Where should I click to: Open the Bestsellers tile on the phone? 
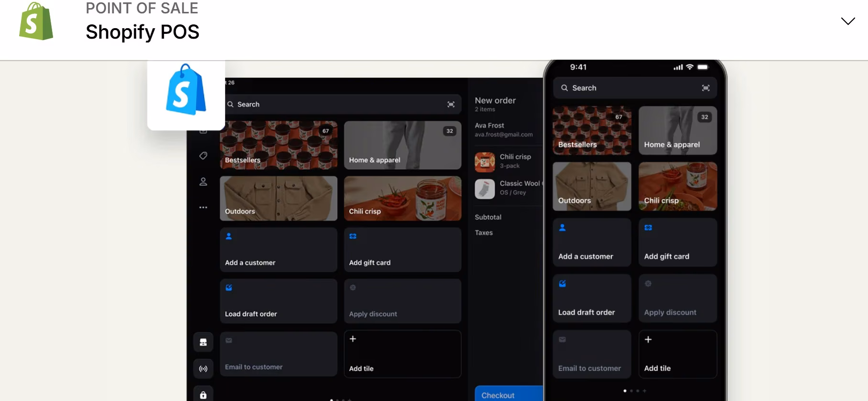pyautogui.click(x=592, y=130)
